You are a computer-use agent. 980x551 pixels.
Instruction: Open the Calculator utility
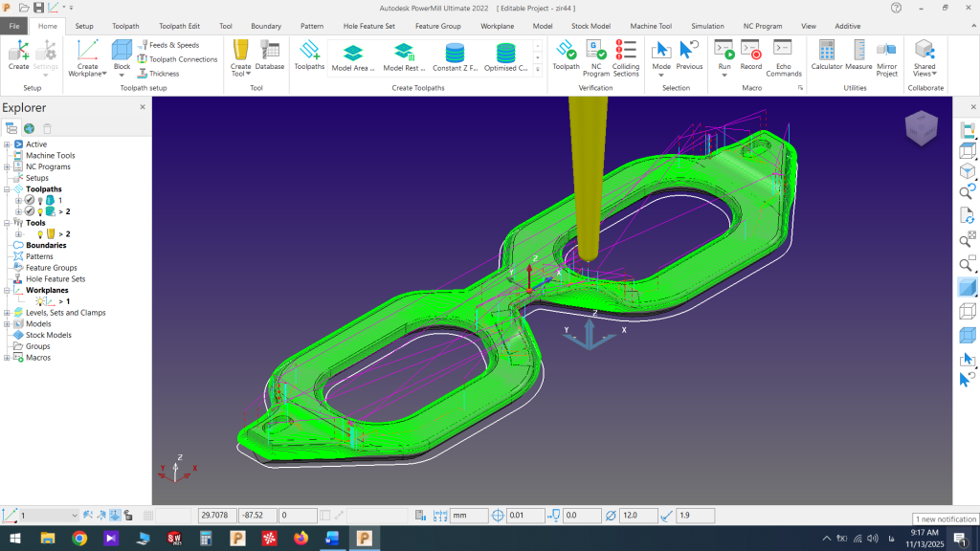(x=826, y=55)
